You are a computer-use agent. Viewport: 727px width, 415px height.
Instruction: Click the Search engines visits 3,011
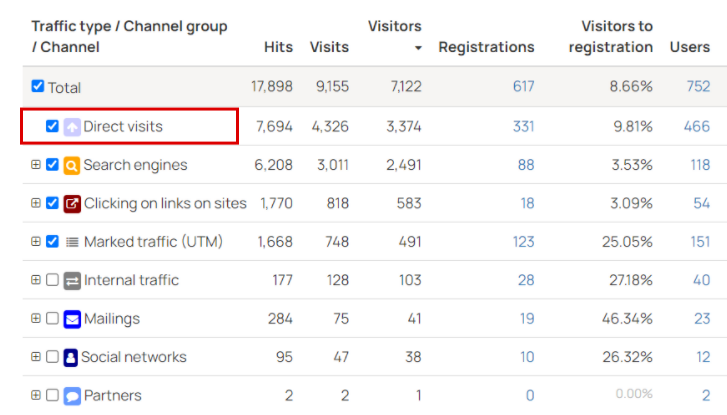click(332, 165)
